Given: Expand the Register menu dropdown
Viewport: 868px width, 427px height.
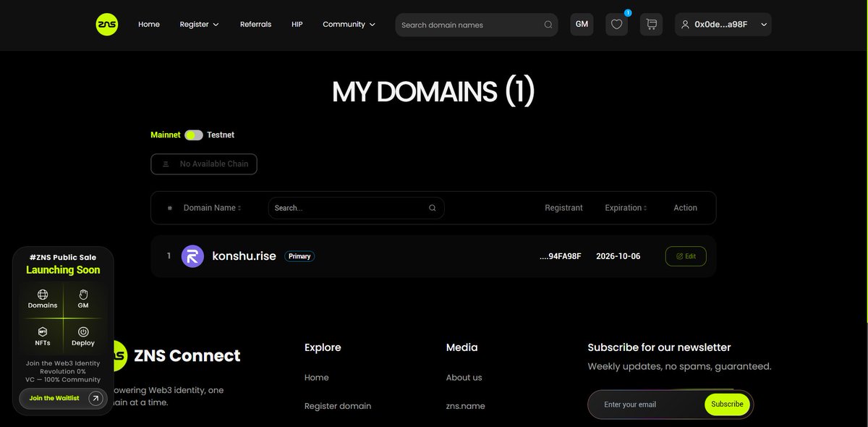Looking at the screenshot, I should click(200, 25).
